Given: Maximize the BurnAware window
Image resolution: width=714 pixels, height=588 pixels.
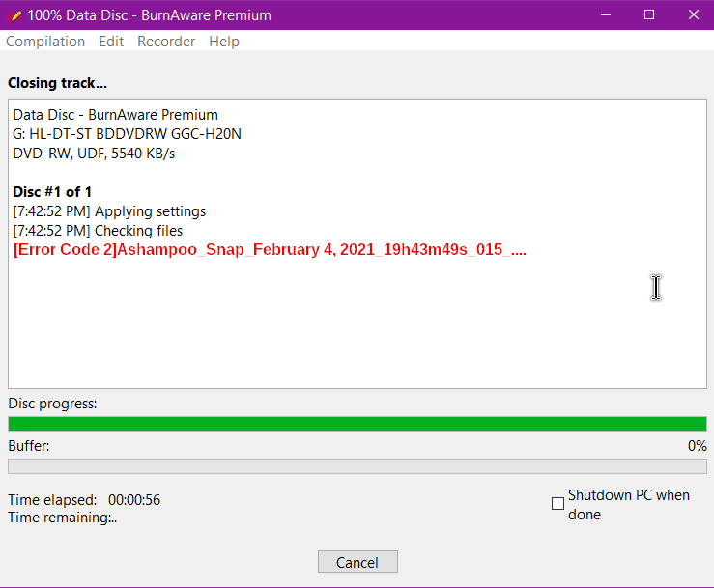Looking at the screenshot, I should tap(649, 15).
